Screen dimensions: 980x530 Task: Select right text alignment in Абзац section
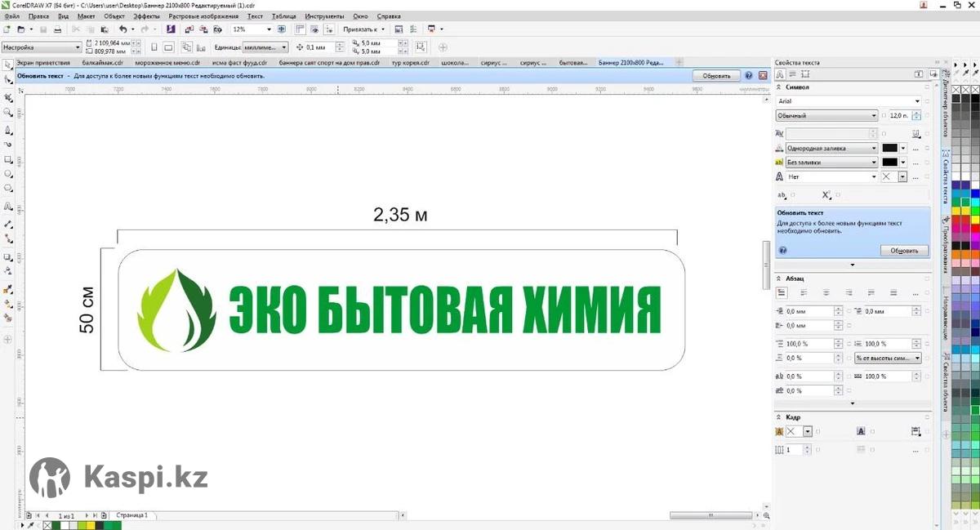coord(849,292)
